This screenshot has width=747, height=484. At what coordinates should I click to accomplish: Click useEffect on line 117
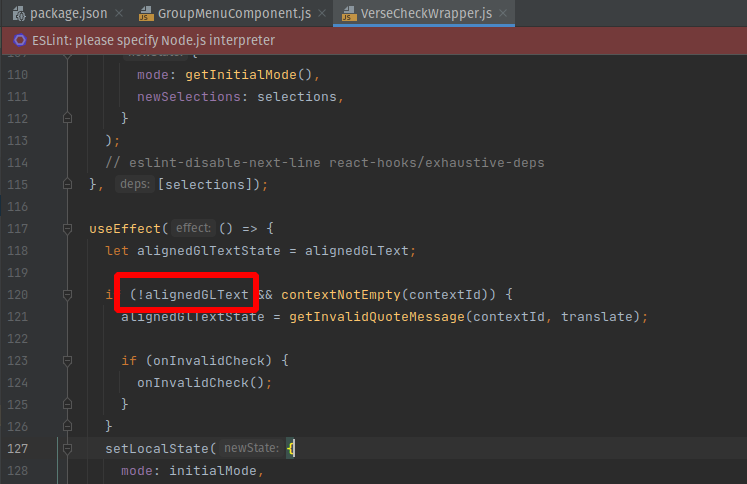pyautogui.click(x=125, y=229)
